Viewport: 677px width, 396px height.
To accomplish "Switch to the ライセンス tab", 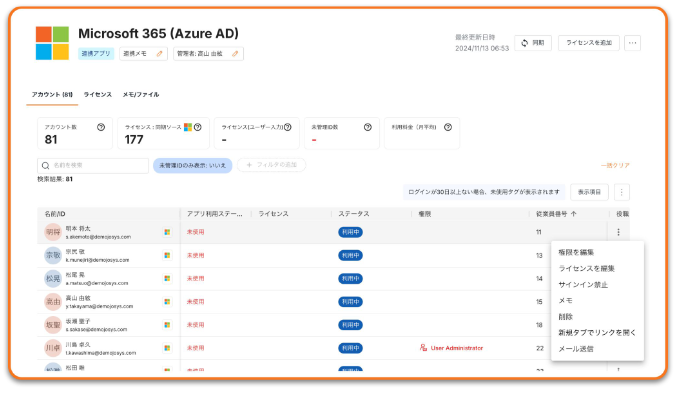I will coord(98,95).
